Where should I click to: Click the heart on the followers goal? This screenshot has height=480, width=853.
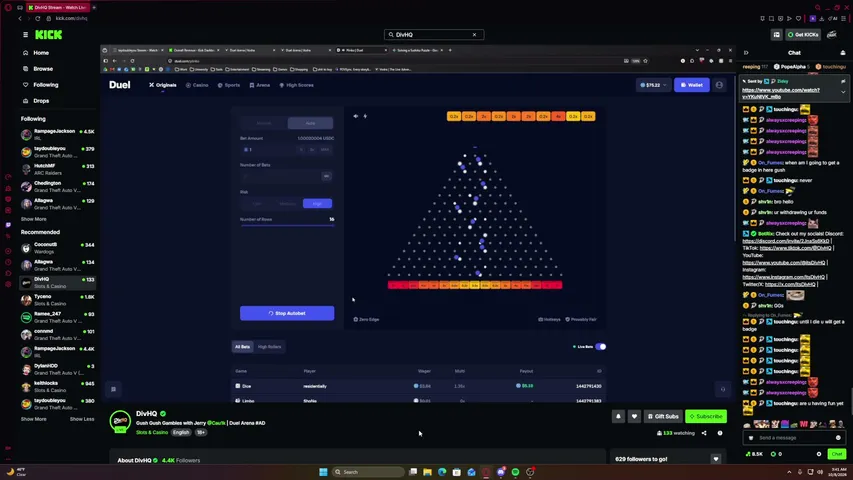click(x=715, y=459)
